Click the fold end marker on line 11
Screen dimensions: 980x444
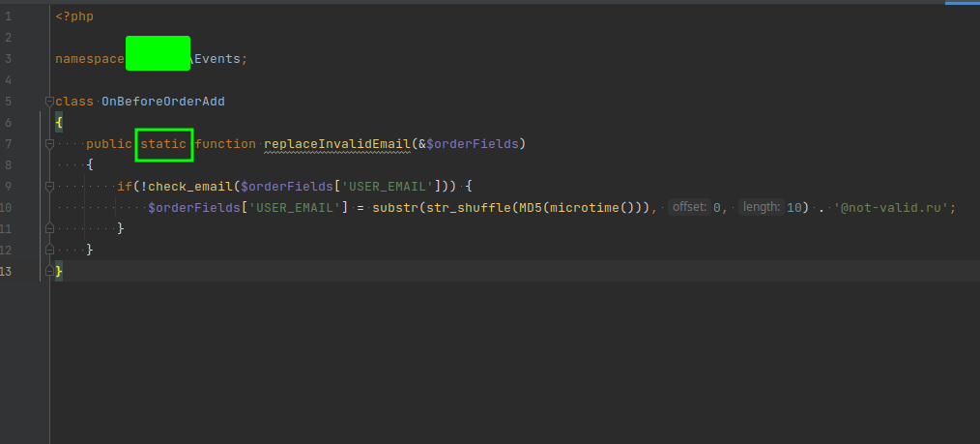[x=49, y=229]
